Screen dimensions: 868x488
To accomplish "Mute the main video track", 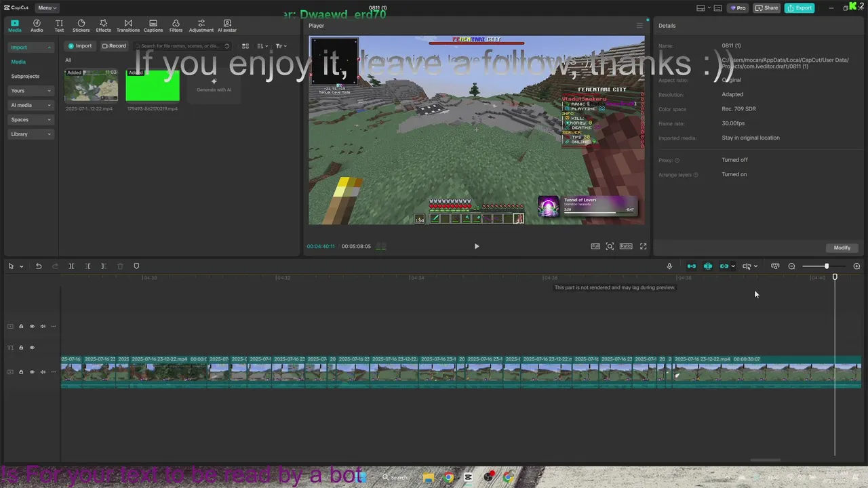I will pyautogui.click(x=43, y=372).
